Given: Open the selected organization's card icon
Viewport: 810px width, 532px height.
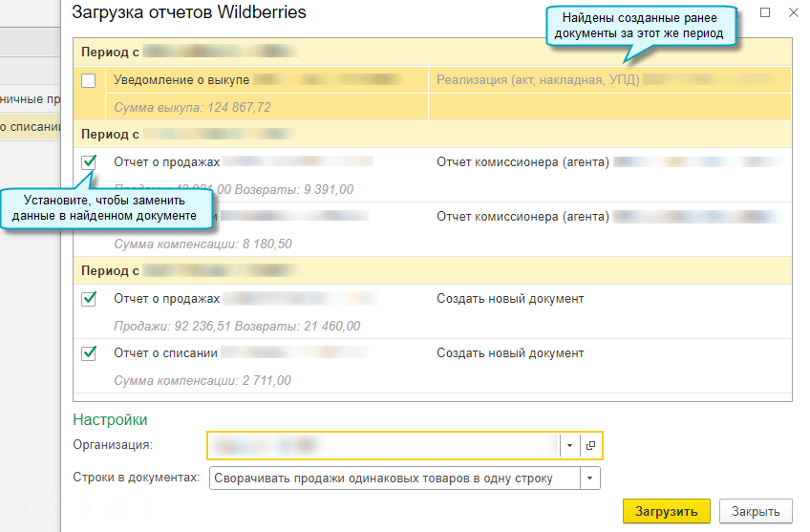Looking at the screenshot, I should [591, 445].
